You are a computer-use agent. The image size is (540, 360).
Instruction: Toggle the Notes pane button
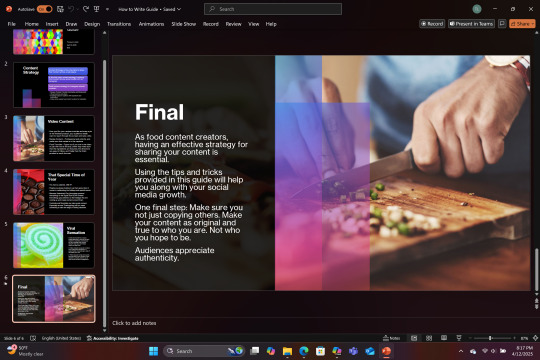(392, 338)
